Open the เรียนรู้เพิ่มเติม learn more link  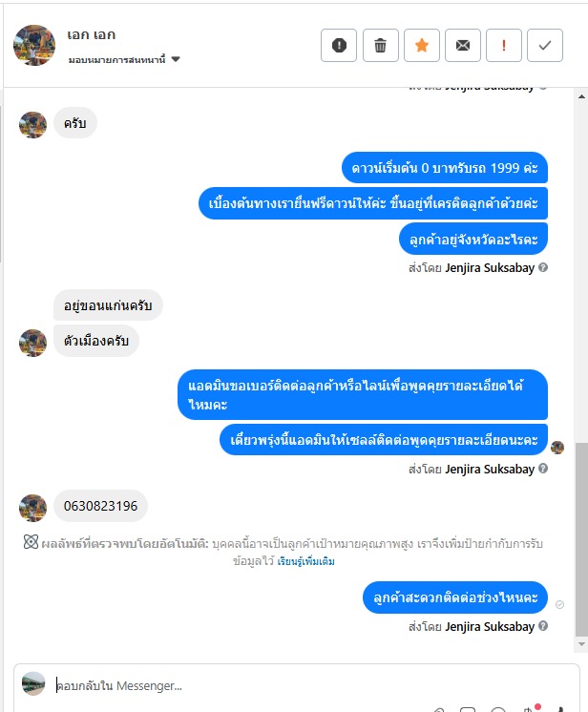306,562
